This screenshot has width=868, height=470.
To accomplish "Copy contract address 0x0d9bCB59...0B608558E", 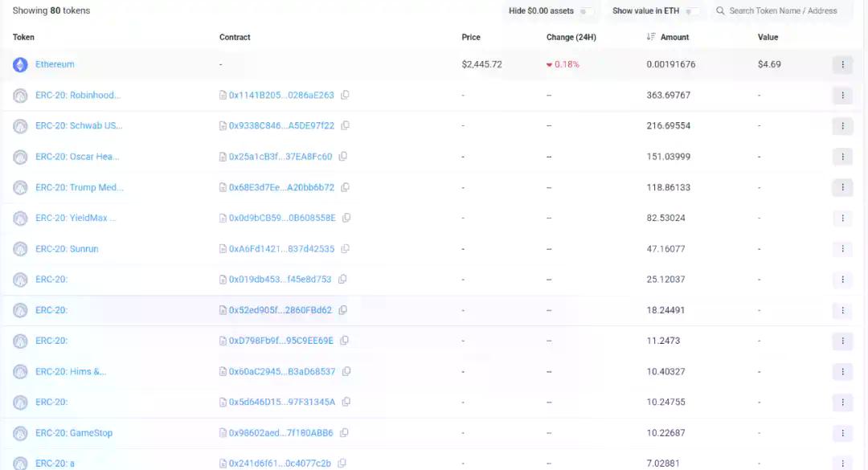I will (346, 218).
